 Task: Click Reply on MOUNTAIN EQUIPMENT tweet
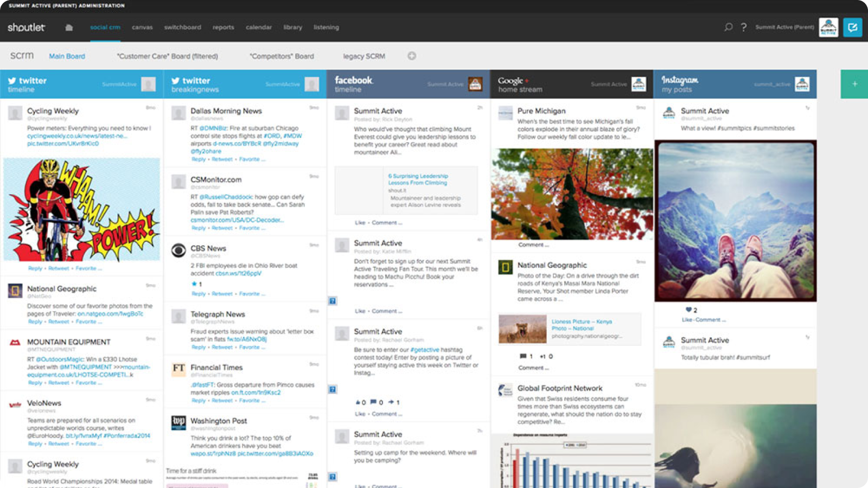(x=35, y=383)
